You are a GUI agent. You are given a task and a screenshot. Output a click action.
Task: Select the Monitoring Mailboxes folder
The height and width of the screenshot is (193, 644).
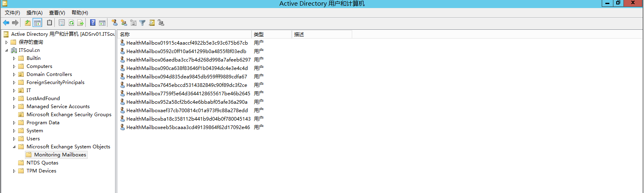tap(60, 155)
